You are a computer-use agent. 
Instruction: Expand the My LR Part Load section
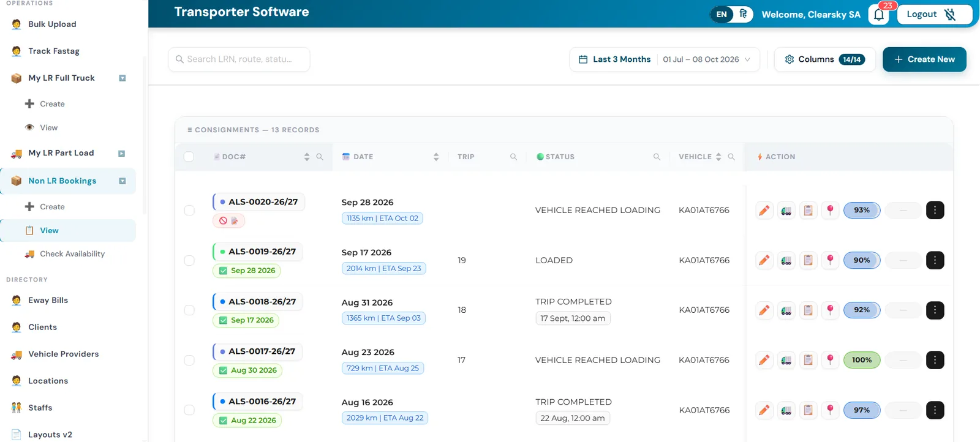pos(122,154)
